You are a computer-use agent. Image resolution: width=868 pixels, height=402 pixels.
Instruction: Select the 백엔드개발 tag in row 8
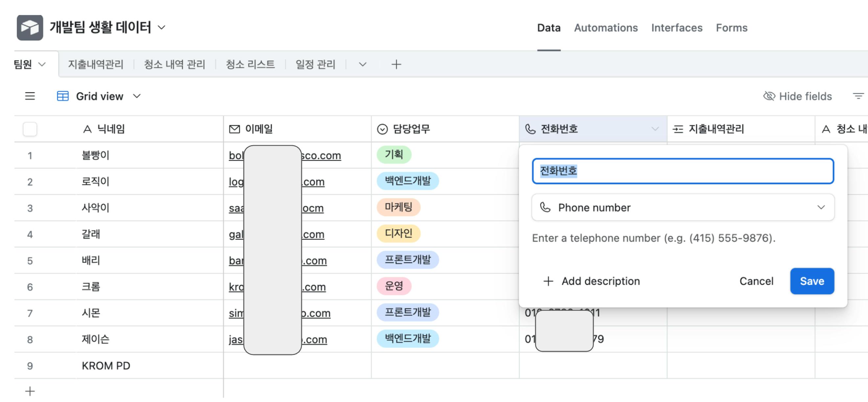pyautogui.click(x=408, y=339)
